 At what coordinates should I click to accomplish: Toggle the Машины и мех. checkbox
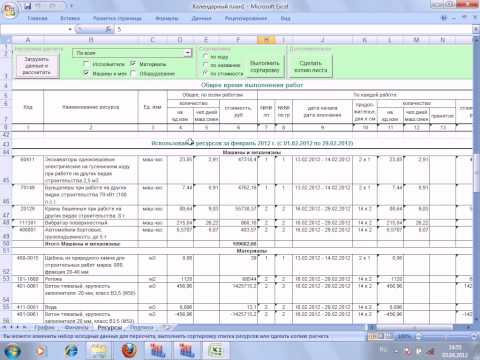86,73
